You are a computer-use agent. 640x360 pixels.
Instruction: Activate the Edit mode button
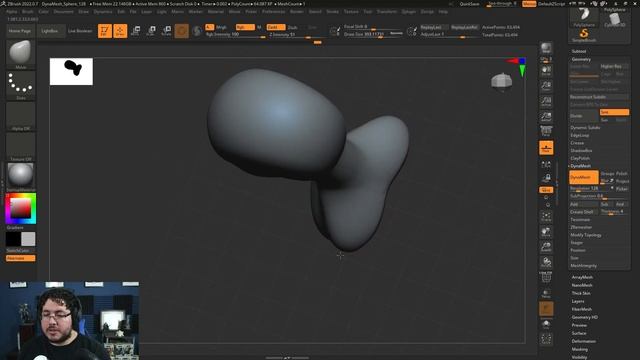(105, 31)
